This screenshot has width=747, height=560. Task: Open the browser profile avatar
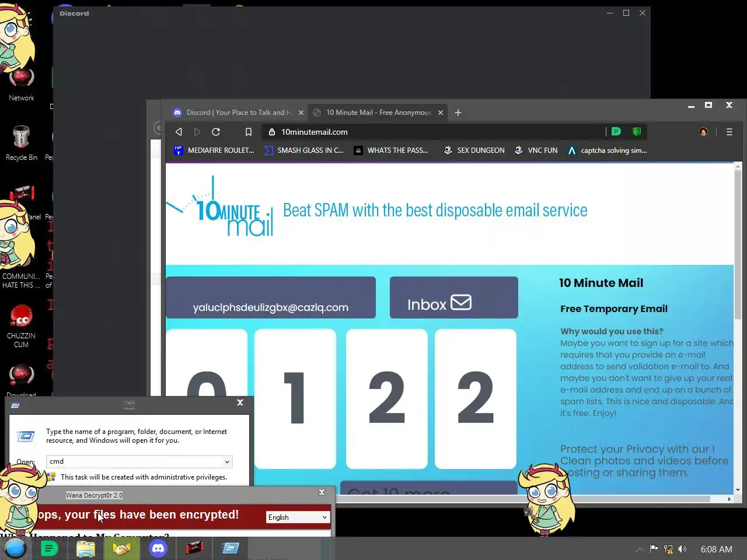point(703,132)
